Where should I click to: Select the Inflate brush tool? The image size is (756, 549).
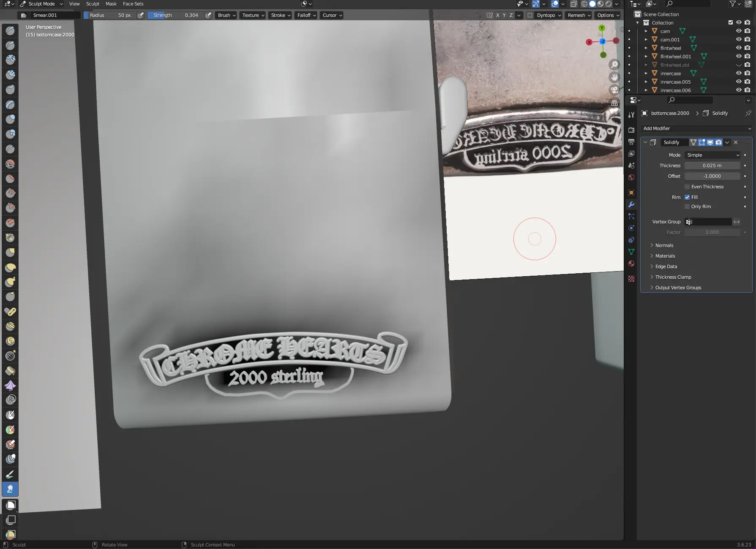pos(10,119)
